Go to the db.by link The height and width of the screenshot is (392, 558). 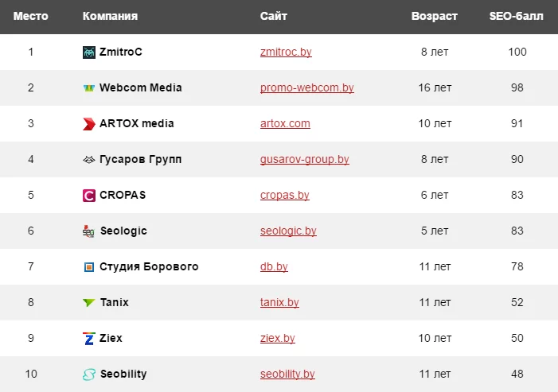pos(274,266)
